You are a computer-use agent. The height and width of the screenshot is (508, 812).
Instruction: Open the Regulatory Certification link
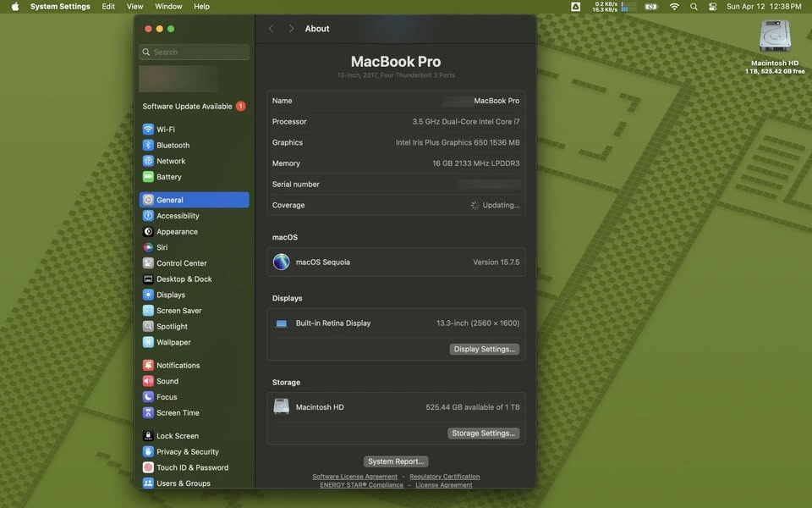click(x=444, y=477)
